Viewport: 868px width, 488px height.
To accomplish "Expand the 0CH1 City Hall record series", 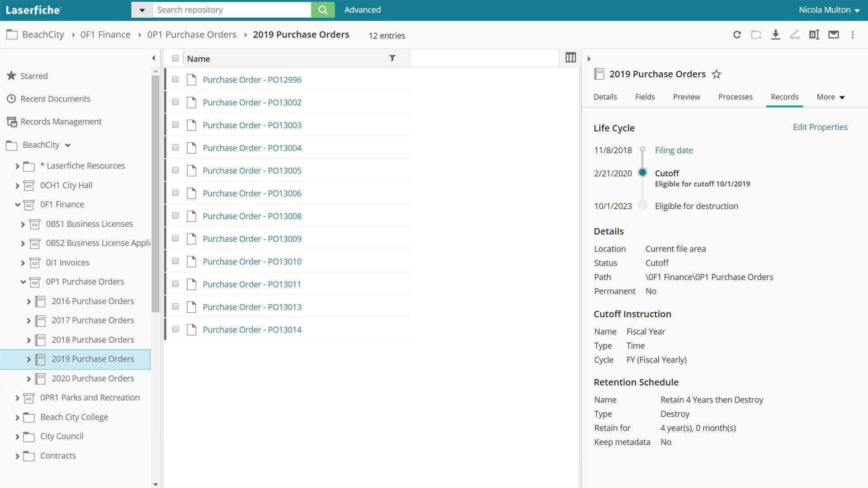I will tap(17, 185).
